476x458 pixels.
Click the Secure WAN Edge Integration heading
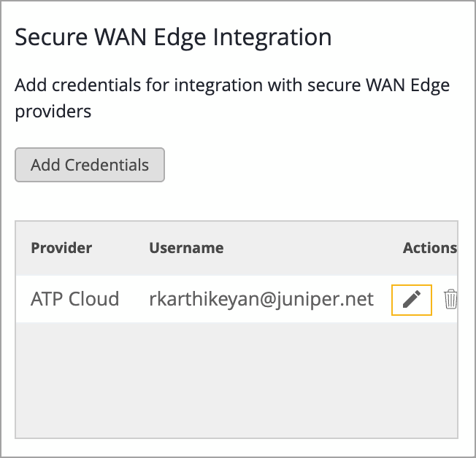coord(173,37)
